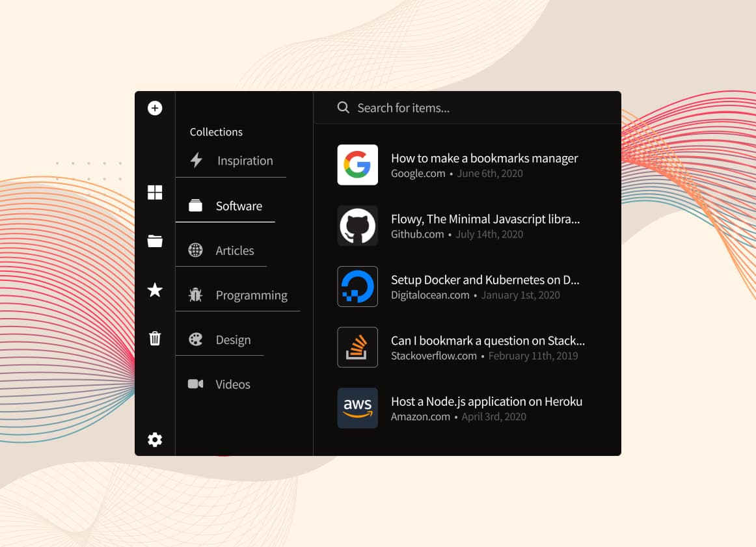Select the Software collection
The image size is (756, 547).
click(225, 206)
